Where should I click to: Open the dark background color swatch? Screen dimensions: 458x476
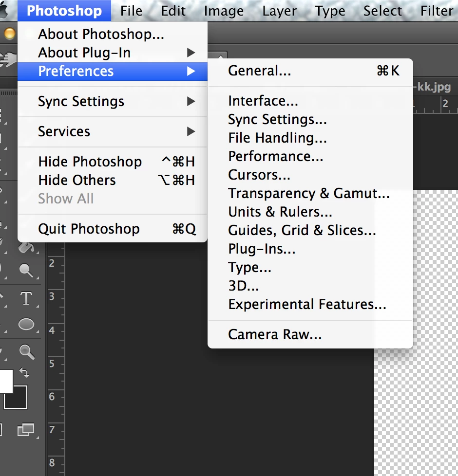click(x=16, y=398)
